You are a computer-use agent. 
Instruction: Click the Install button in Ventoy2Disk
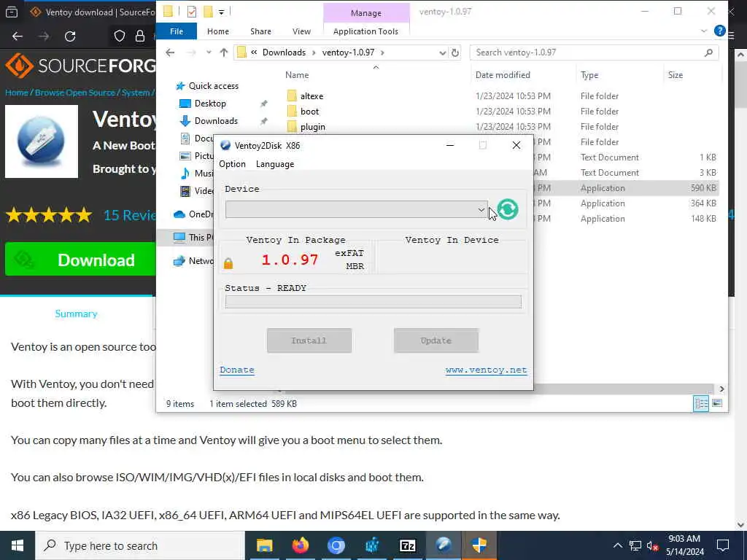(309, 341)
